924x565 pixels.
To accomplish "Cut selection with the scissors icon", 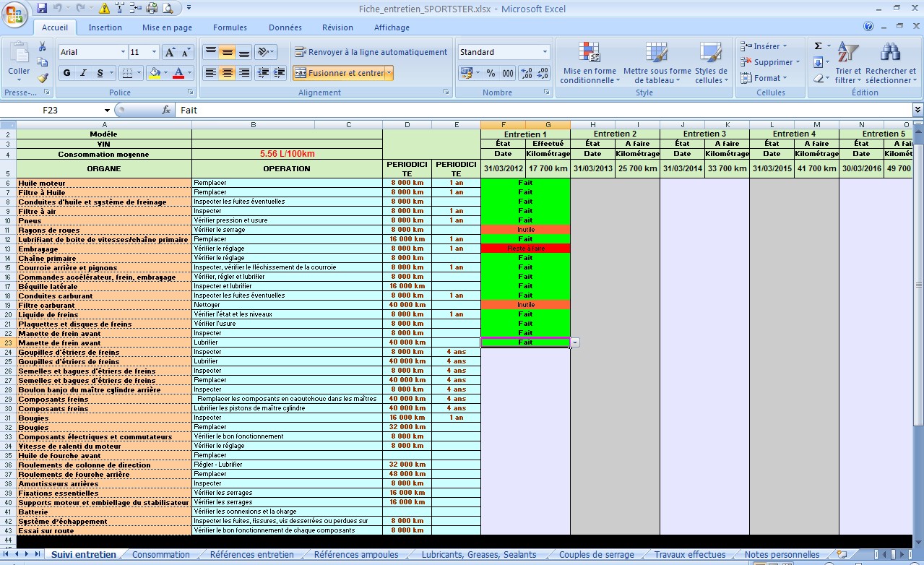I will 43,46.
